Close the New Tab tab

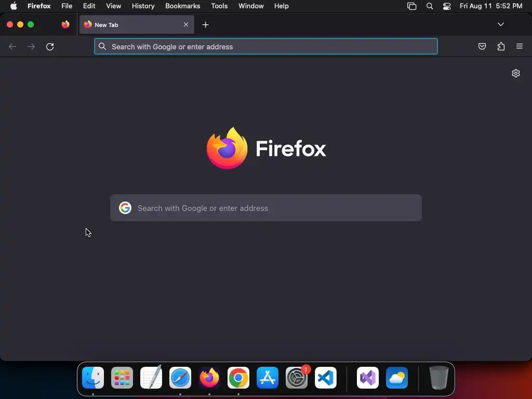tap(186, 24)
